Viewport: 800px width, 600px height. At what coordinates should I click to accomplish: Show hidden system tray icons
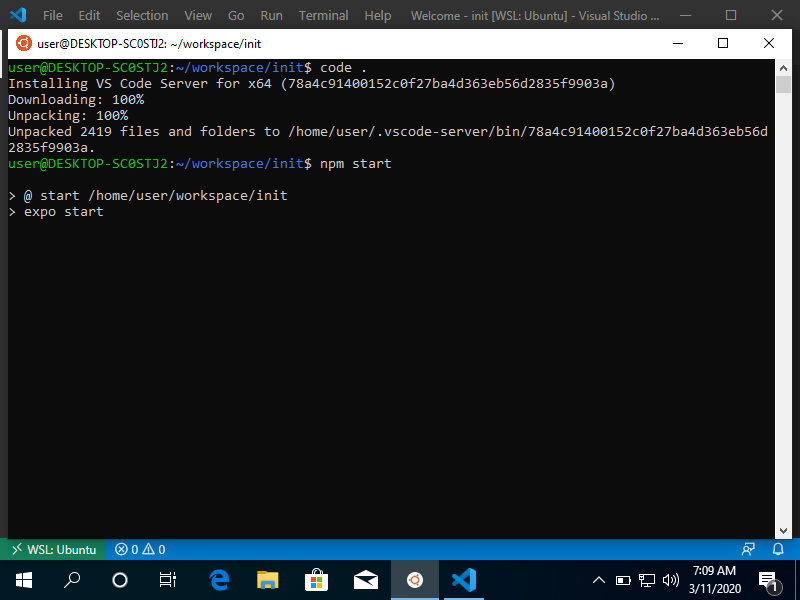pyautogui.click(x=598, y=580)
